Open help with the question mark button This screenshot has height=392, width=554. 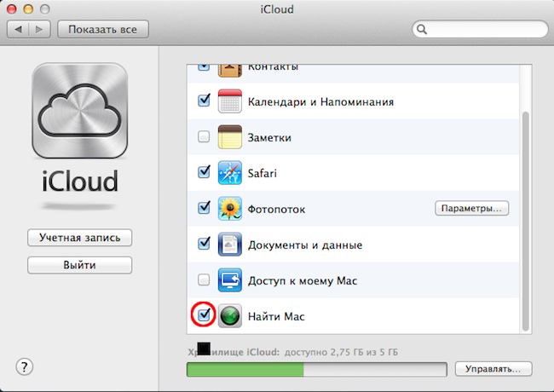25,367
